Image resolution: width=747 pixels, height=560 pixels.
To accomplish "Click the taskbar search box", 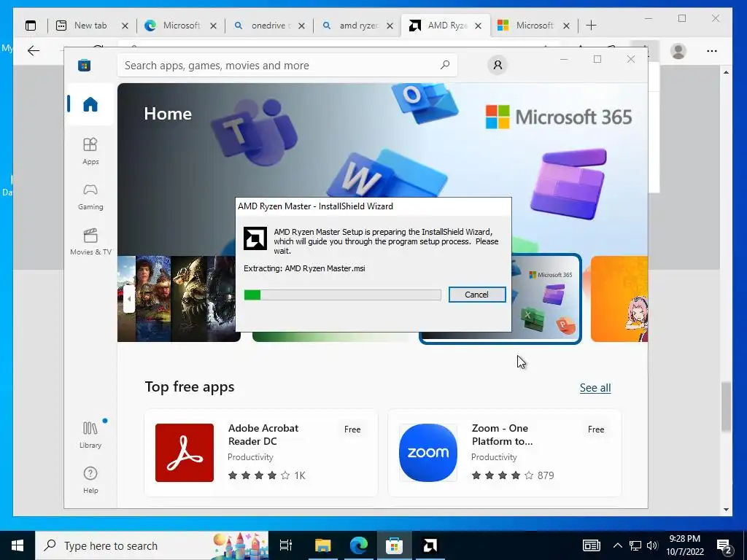I will point(152,545).
